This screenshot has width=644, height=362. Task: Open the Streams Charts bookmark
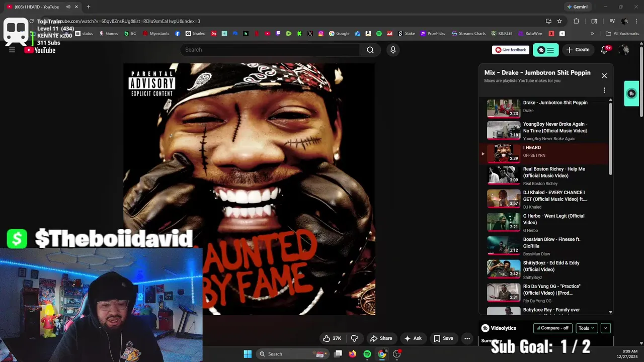click(x=468, y=34)
